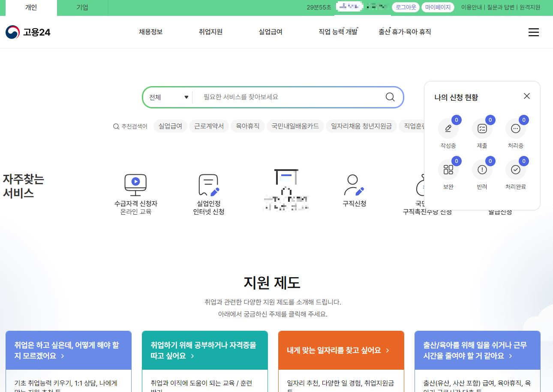Open the hamburger menu icon
This screenshot has height=392, width=553.
click(x=533, y=32)
